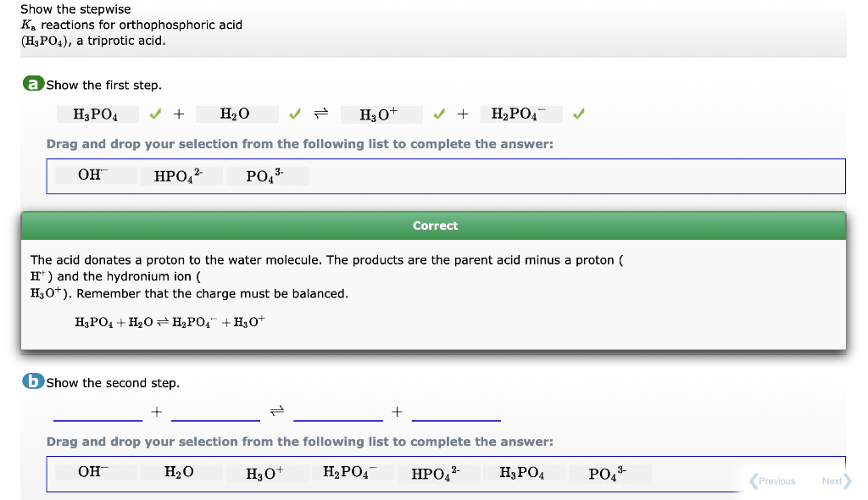Image resolution: width=868 pixels, height=500 pixels.
Task: Select the H3PO4 tile in part b list
Action: pos(525,473)
